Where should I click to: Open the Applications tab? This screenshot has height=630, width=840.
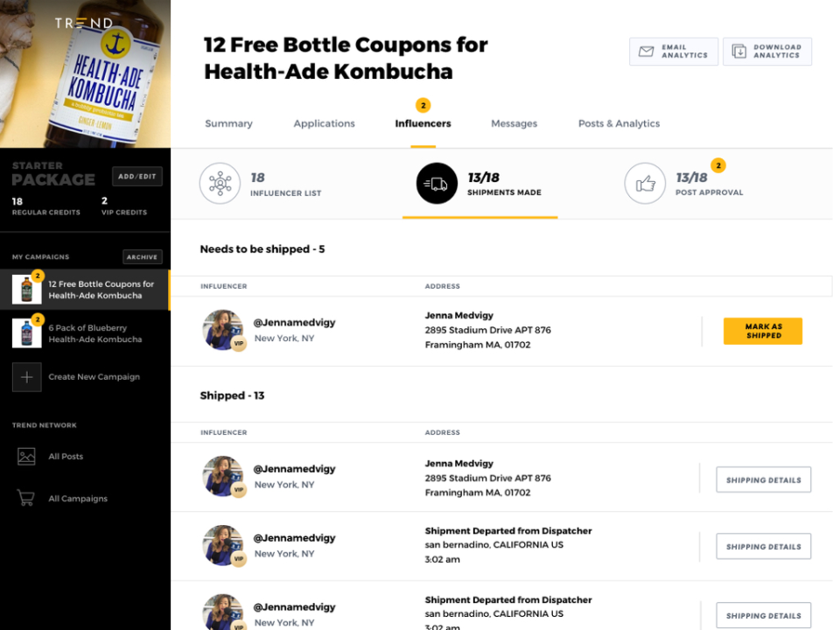point(324,123)
